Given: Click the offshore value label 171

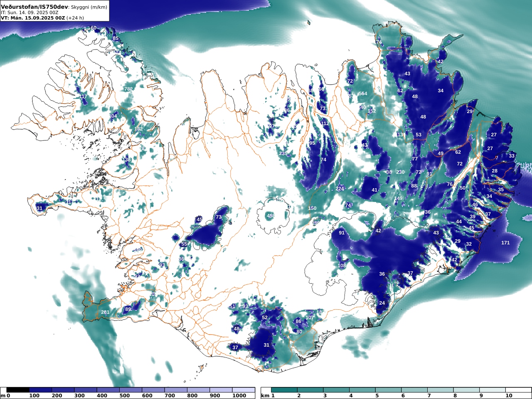Looking at the screenshot, I should [505, 243].
